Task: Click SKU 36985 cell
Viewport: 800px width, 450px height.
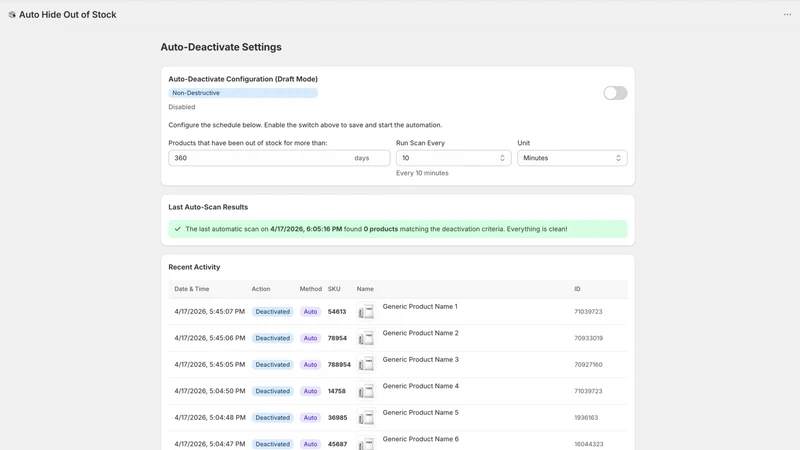Action: pyautogui.click(x=337, y=418)
